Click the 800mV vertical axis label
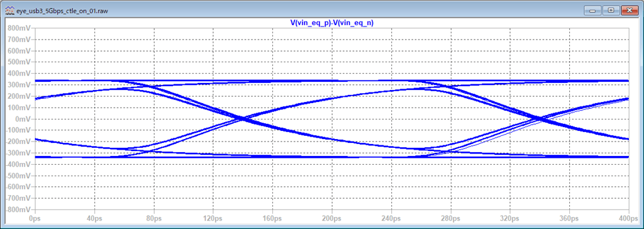 [x=19, y=28]
